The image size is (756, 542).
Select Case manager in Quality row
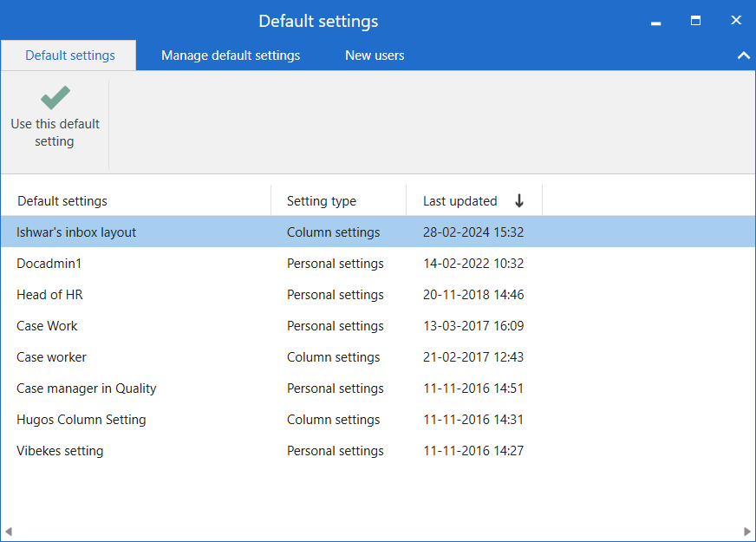pos(378,389)
